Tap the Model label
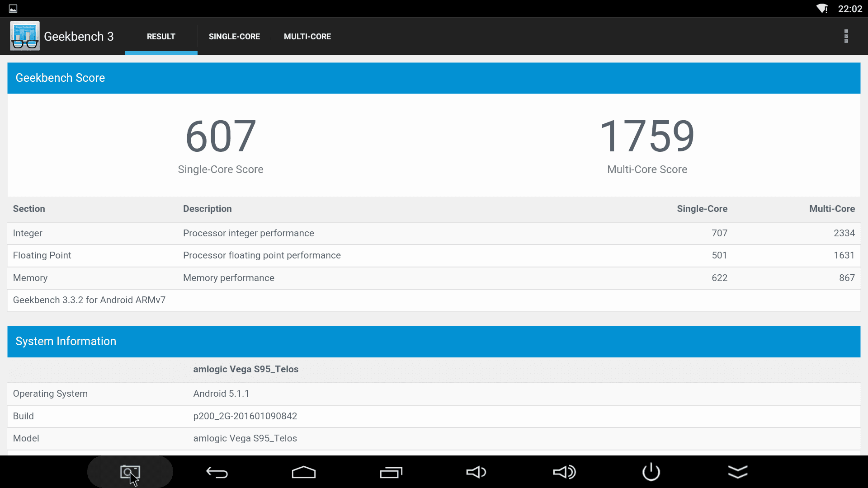868x488 pixels. pyautogui.click(x=26, y=438)
